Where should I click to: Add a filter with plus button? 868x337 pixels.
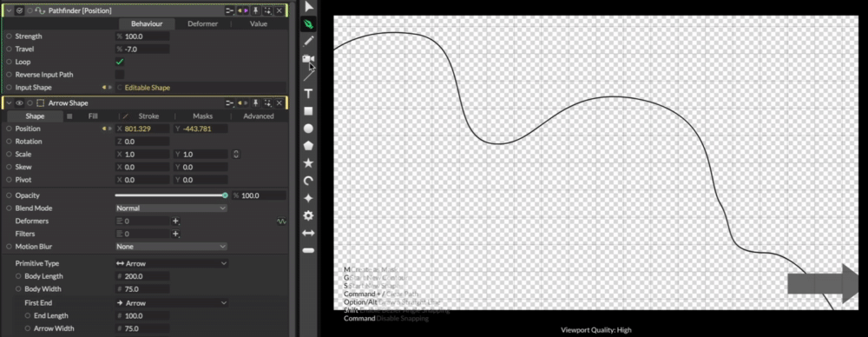coord(175,234)
